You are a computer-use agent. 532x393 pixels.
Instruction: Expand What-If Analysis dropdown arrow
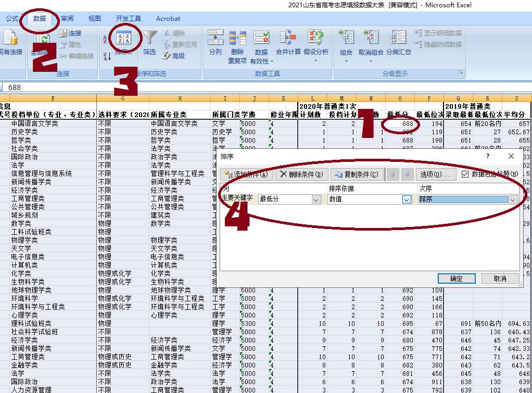click(315, 61)
